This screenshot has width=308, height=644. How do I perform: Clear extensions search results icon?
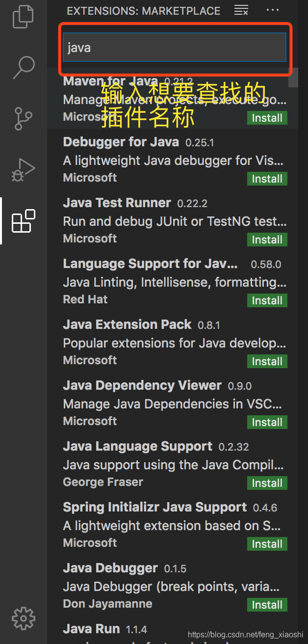(x=241, y=10)
